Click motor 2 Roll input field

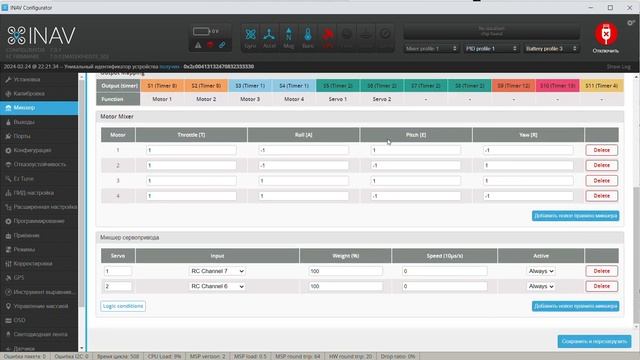[303, 165]
